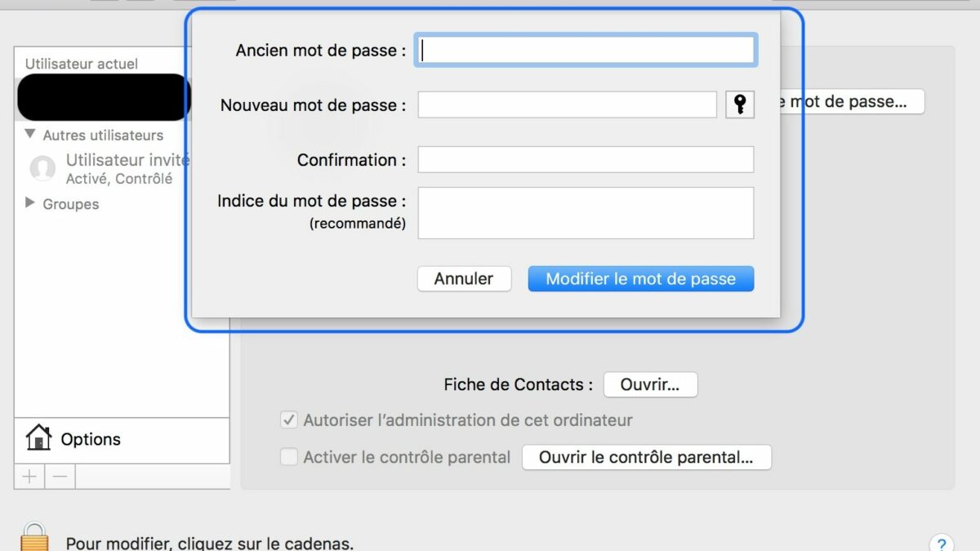This screenshot has height=551, width=980.
Task: Collapse the 'Autres utilisateurs' disclosure triangle
Action: tap(30, 135)
